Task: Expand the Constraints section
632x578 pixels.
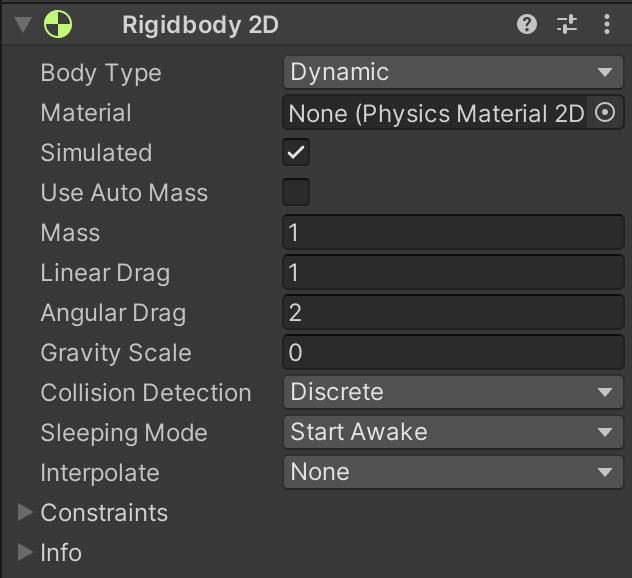Action: 25,513
